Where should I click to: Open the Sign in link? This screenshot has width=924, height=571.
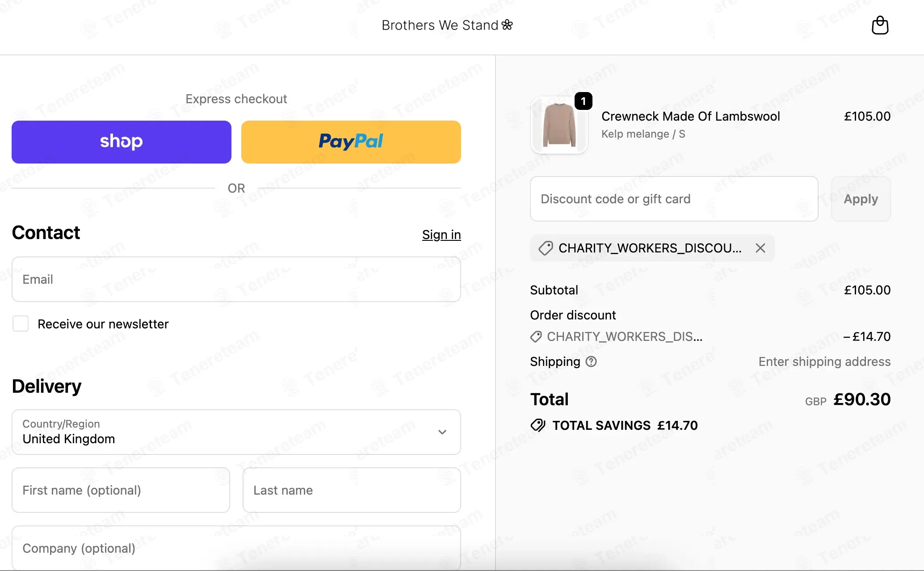tap(441, 235)
